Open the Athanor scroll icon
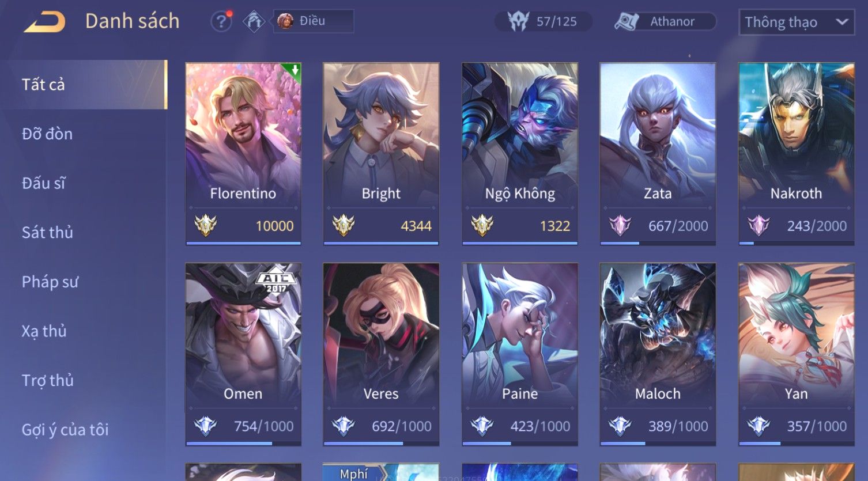 pyautogui.click(x=627, y=22)
